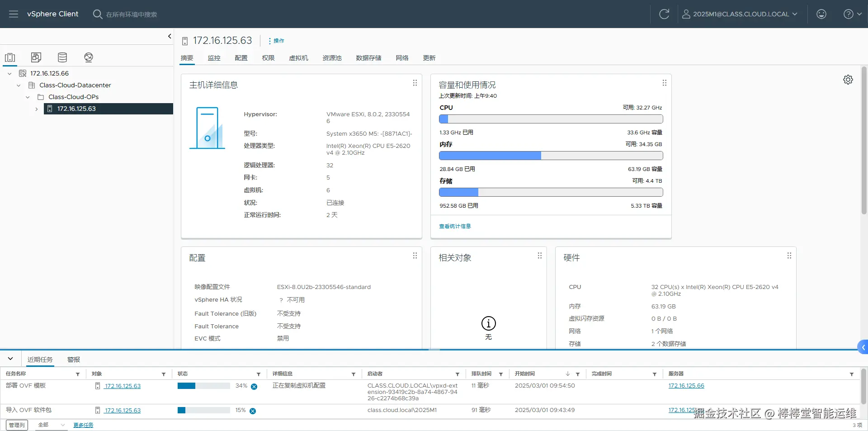Click the 硬件 card drag handle
Screen dimensions: 868x431
pyautogui.click(x=789, y=256)
